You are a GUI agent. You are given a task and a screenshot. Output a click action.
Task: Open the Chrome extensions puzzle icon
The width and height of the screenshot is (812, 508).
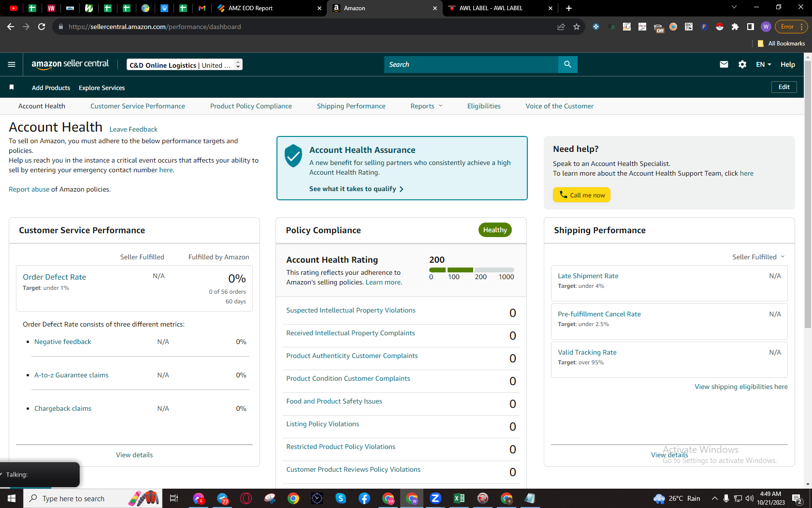point(735,27)
